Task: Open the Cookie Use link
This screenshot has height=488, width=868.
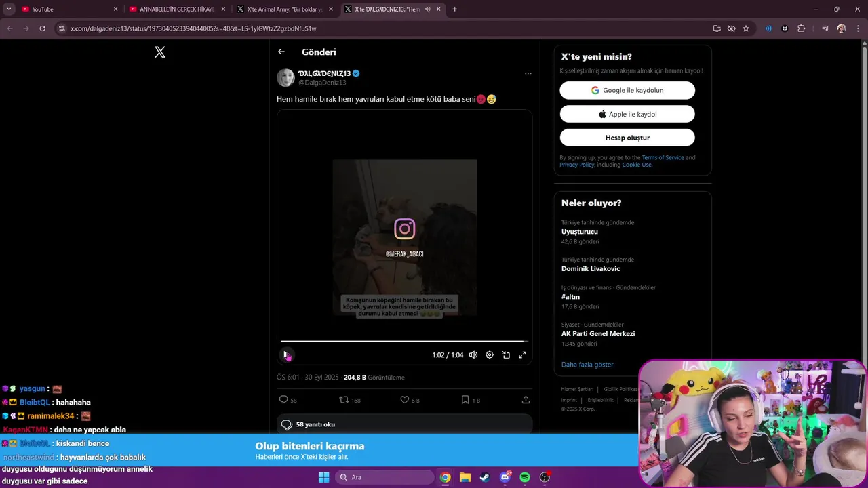Action: point(637,165)
